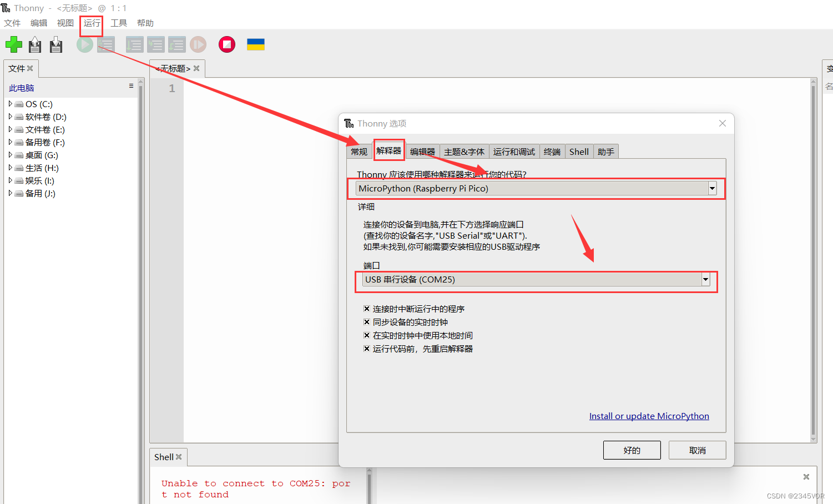Click the 取消 button

pos(698,450)
